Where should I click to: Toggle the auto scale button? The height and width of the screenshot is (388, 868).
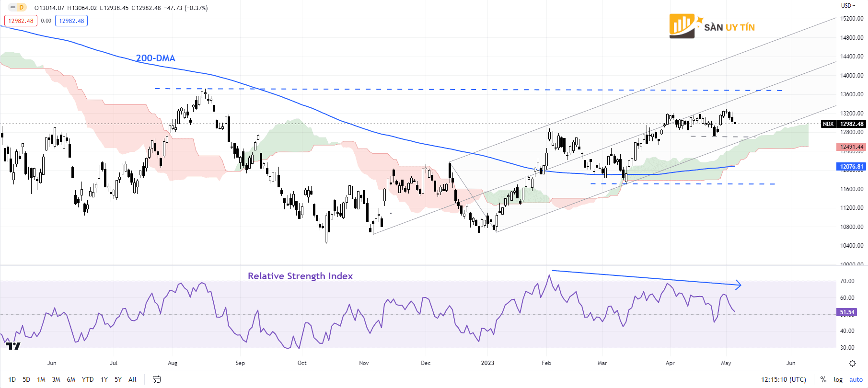coord(856,379)
